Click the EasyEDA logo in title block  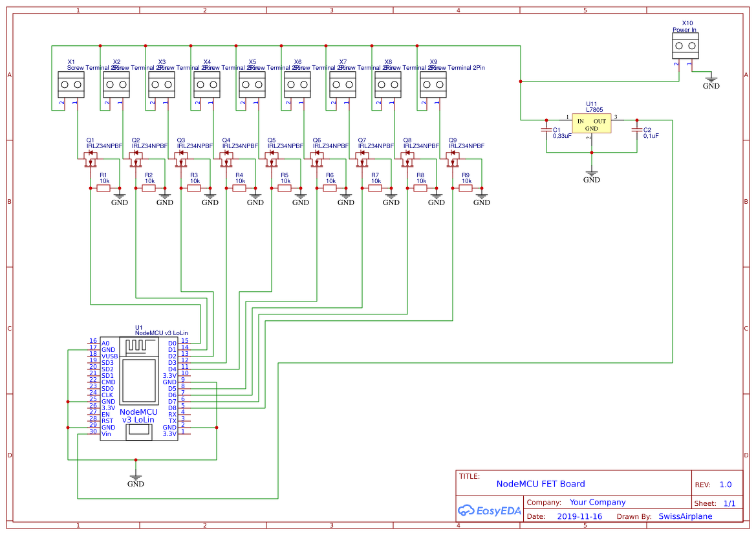pos(490,510)
